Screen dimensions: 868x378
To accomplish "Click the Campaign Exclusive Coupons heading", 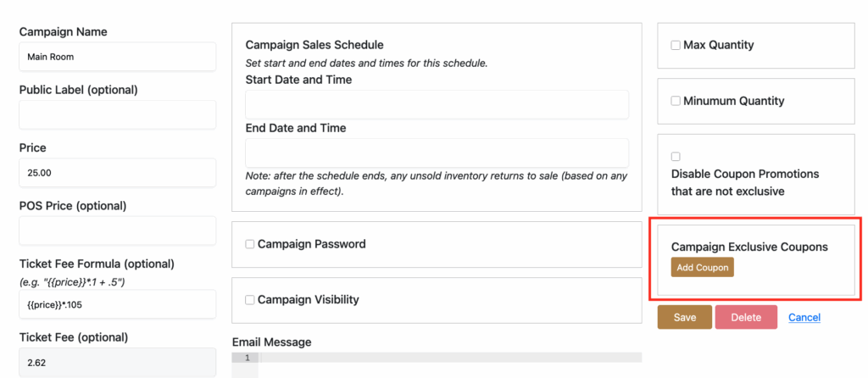I will click(x=749, y=247).
